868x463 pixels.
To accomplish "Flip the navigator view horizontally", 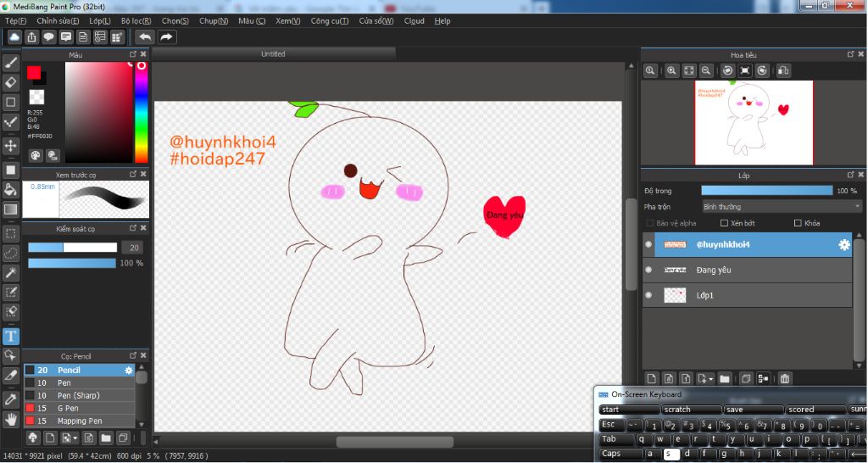I will pos(783,70).
